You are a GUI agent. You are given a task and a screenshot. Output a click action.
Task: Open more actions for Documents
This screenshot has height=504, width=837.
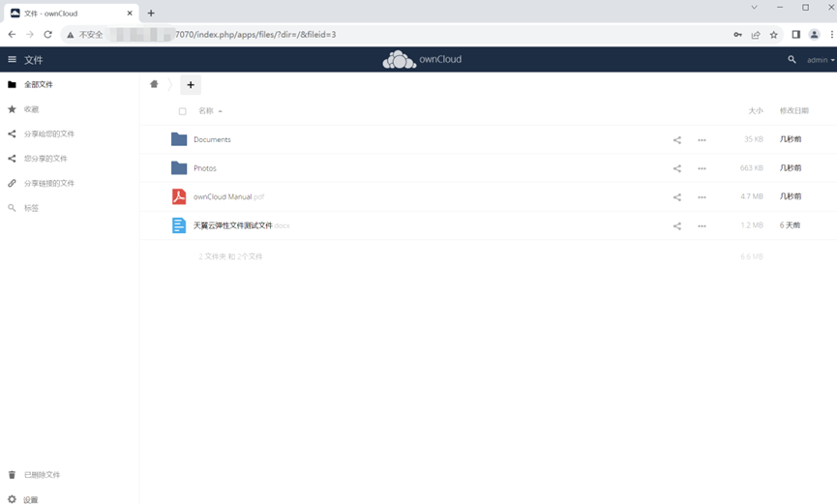pos(702,140)
